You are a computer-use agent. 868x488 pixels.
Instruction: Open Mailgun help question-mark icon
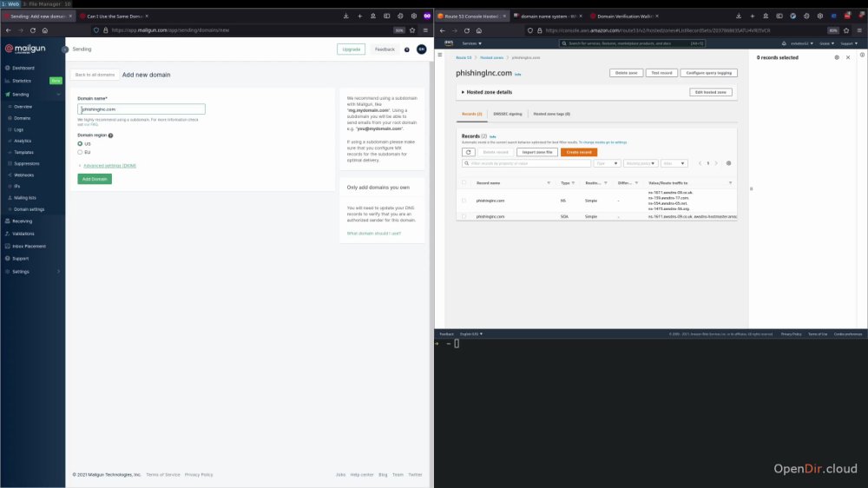(x=407, y=49)
